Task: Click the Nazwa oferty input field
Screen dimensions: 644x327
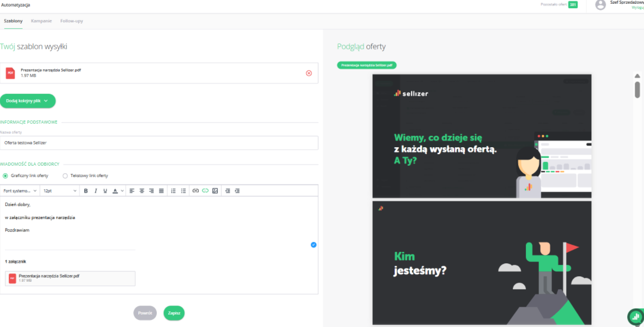Action: [159, 143]
